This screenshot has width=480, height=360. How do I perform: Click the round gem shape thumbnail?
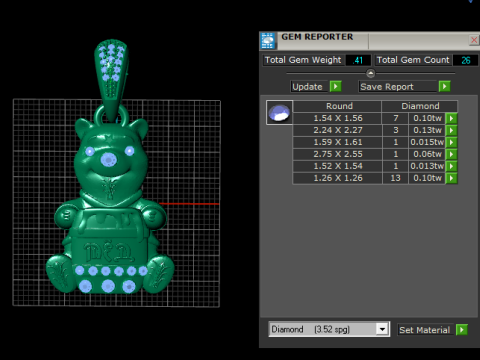click(x=279, y=112)
